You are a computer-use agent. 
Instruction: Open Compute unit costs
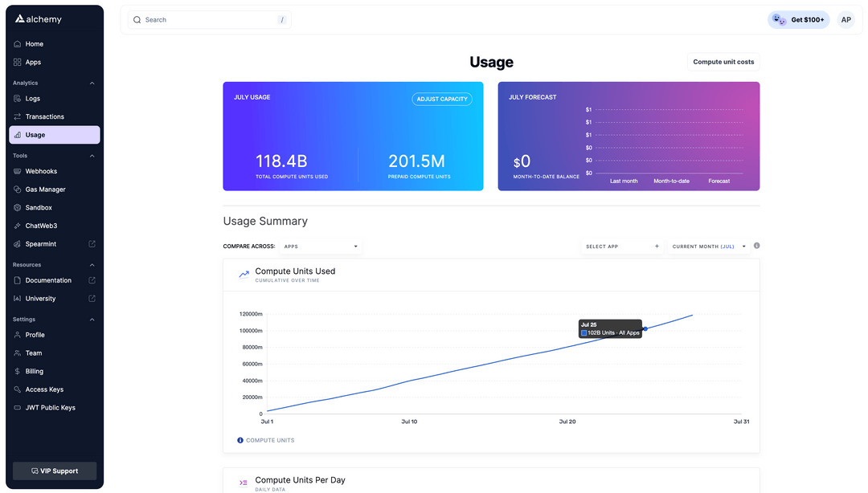pos(723,61)
